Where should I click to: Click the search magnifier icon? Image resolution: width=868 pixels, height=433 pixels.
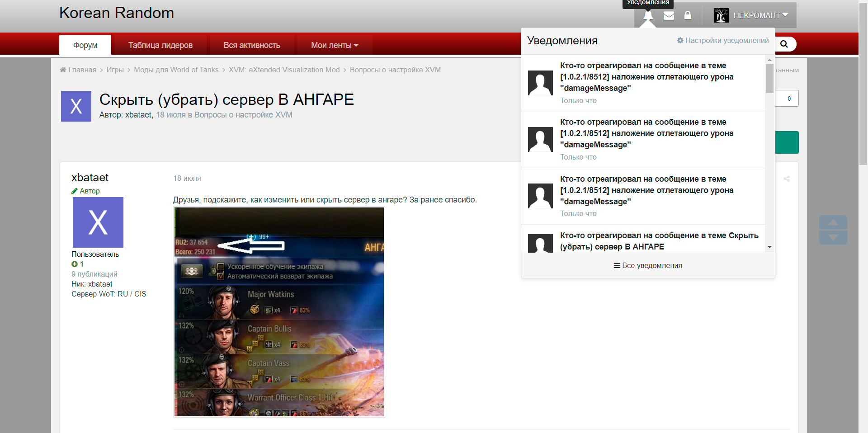tap(784, 44)
